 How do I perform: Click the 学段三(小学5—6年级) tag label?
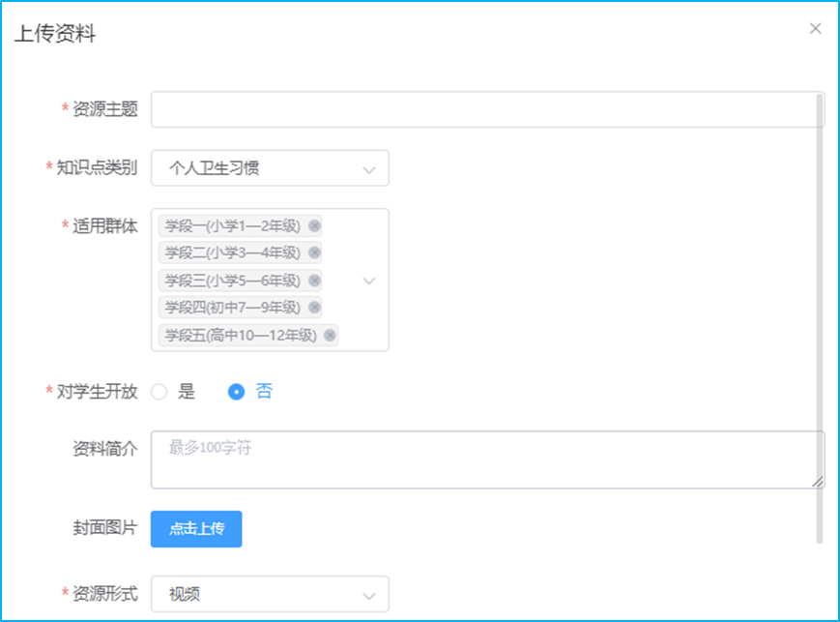pos(233,281)
